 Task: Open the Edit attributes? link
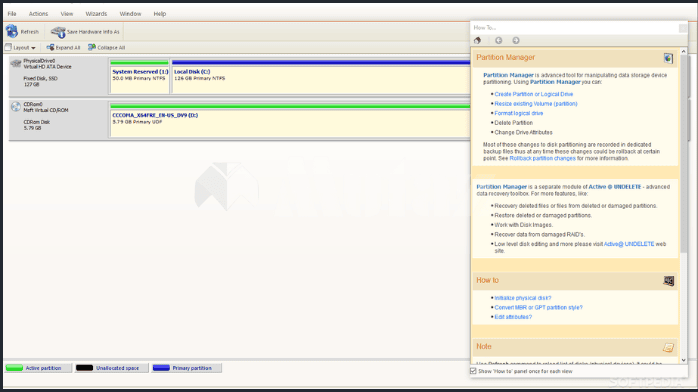click(x=513, y=317)
